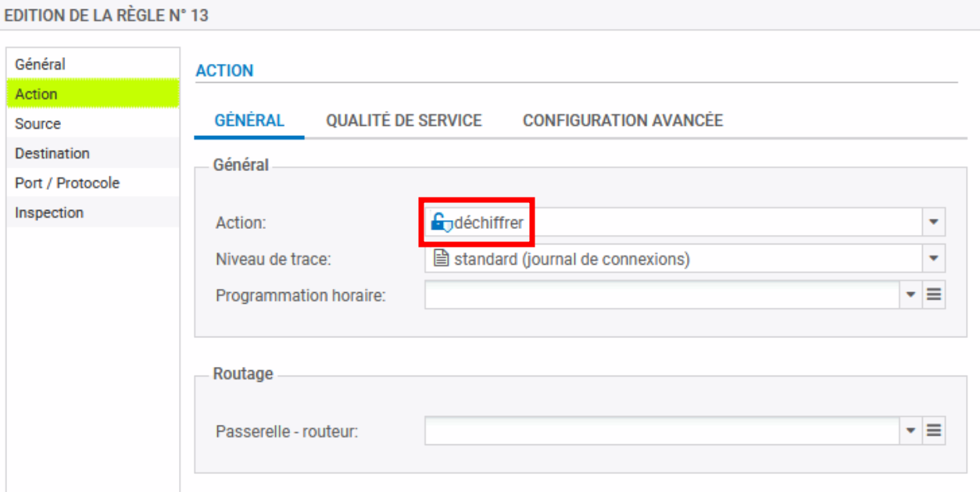The width and height of the screenshot is (980, 492).
Task: Select the GÉNÉRAL tab under Action
Action: [249, 120]
